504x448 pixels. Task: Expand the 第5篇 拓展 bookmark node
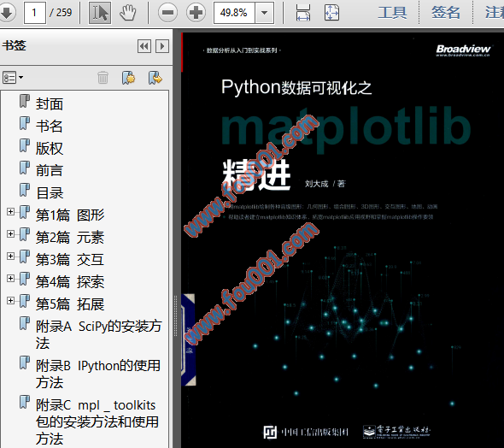click(x=10, y=300)
